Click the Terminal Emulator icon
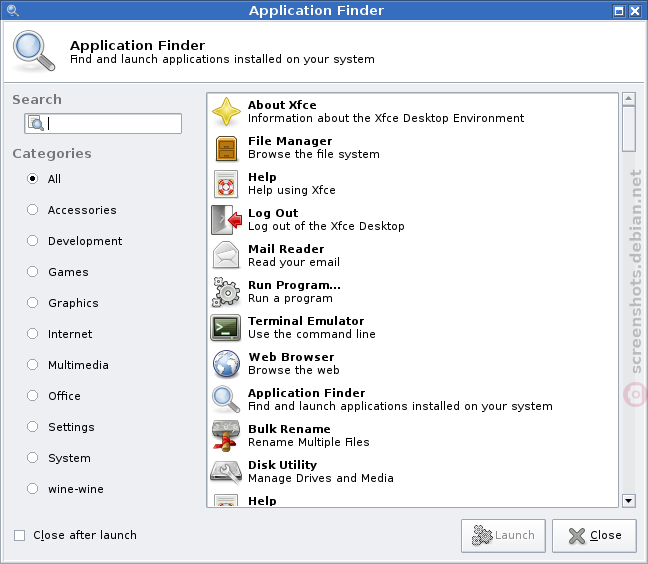Screen dimensions: 648x564 [226, 328]
